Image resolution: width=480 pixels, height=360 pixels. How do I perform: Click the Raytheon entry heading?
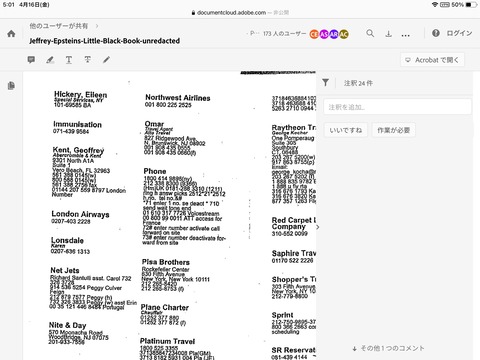(294, 127)
